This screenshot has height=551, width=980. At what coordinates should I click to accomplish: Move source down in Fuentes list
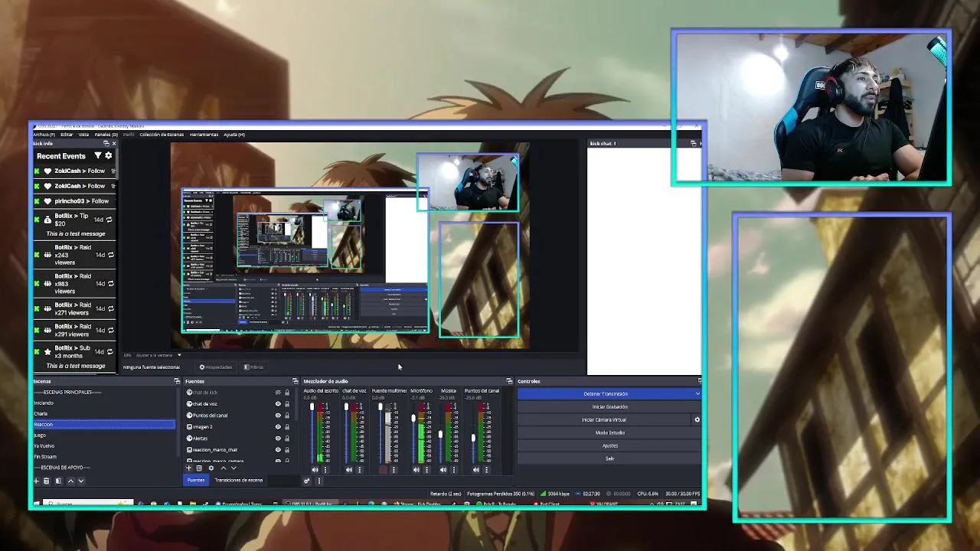(234, 468)
